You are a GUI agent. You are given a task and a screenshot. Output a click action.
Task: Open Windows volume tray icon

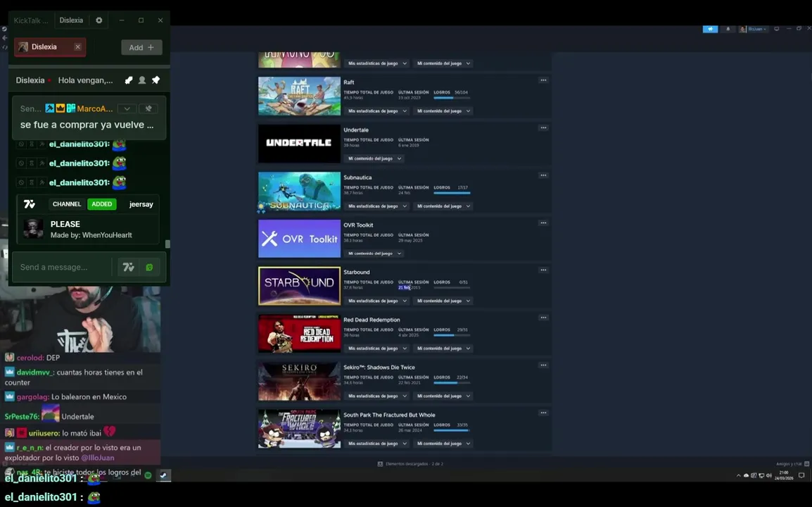click(768, 475)
